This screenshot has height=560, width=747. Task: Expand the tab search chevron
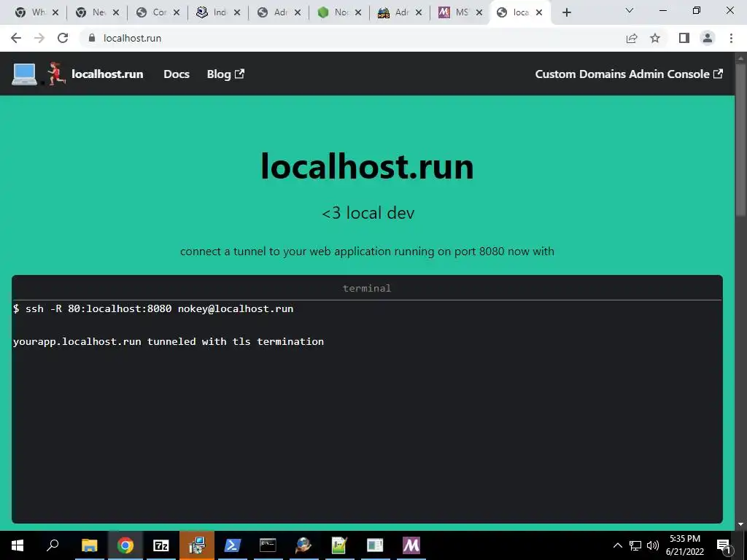coord(630,10)
